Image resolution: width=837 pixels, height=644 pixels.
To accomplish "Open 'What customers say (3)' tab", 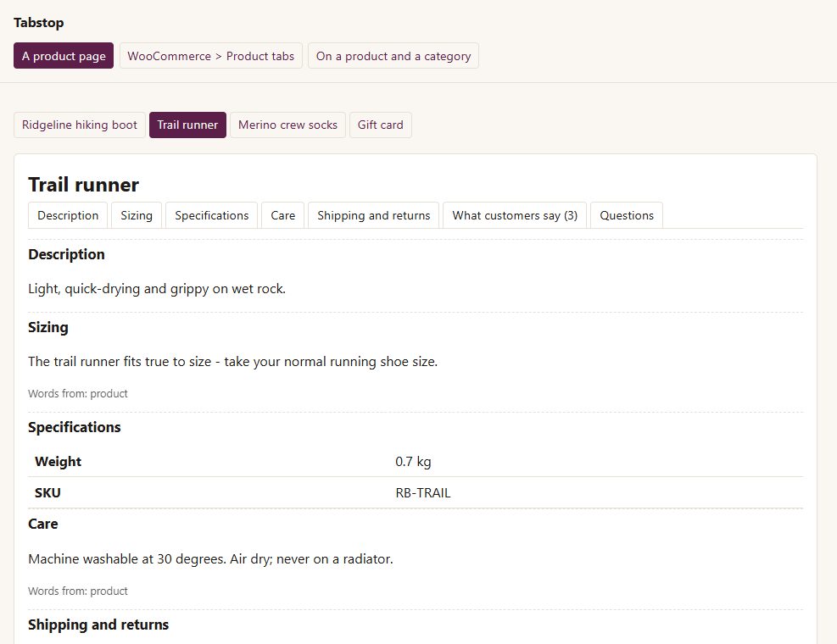I will [515, 215].
